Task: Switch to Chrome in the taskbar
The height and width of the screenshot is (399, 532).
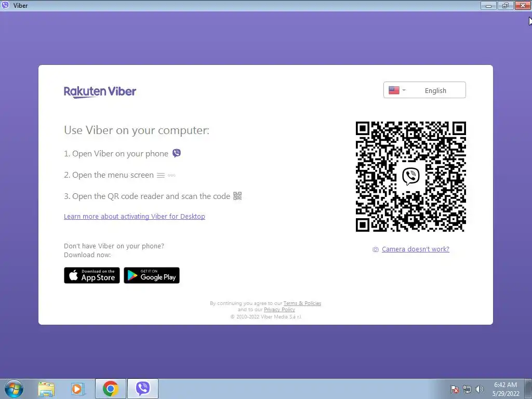Action: point(111,389)
